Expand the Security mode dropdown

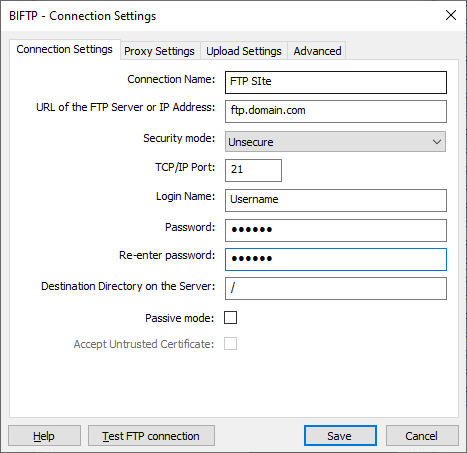(335, 142)
